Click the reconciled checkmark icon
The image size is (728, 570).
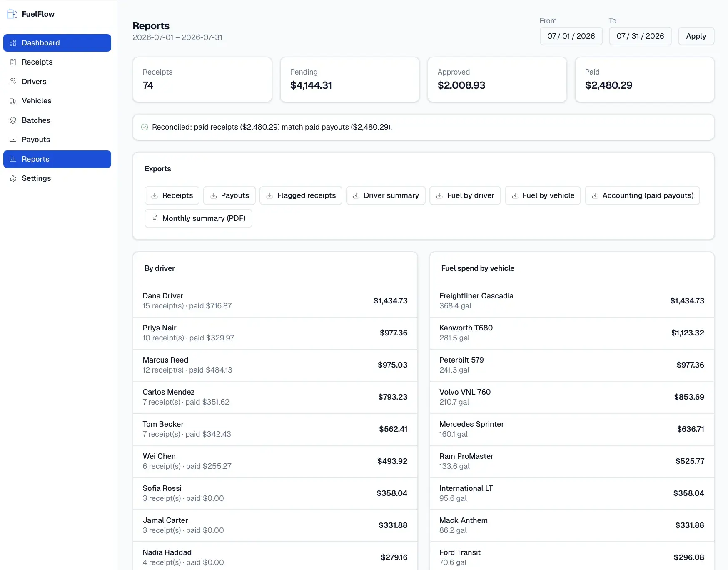145,127
